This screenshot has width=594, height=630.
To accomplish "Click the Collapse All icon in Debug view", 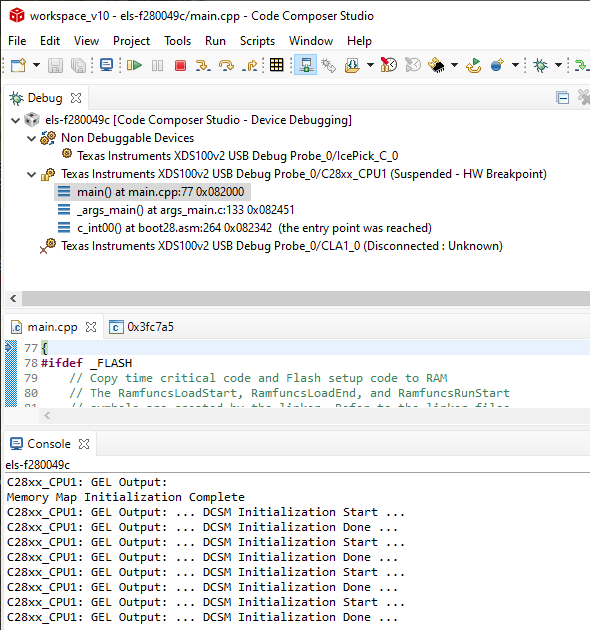I will (562, 98).
